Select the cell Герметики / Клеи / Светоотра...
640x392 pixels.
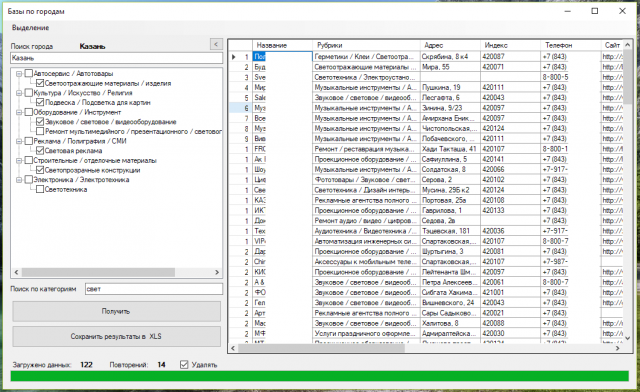pos(366,57)
